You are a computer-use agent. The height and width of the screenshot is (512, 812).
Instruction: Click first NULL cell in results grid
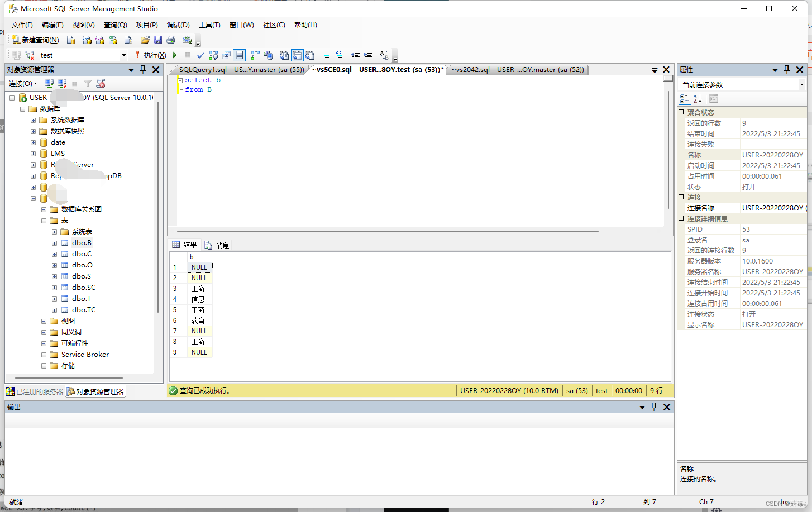(x=199, y=267)
